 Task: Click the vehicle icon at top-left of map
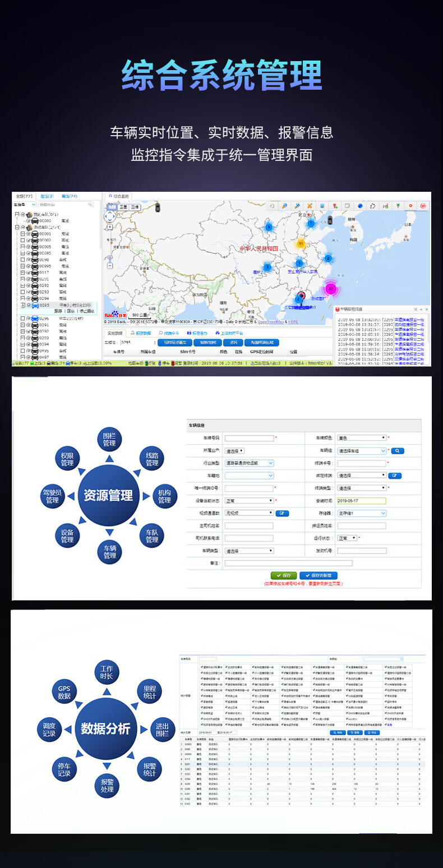point(159,207)
